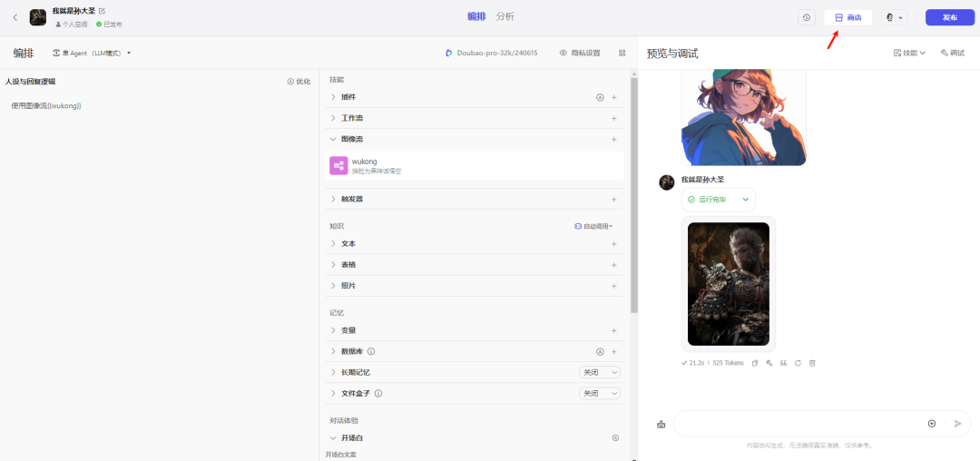Expand the 运行完毕 run status dropdown

(718, 200)
